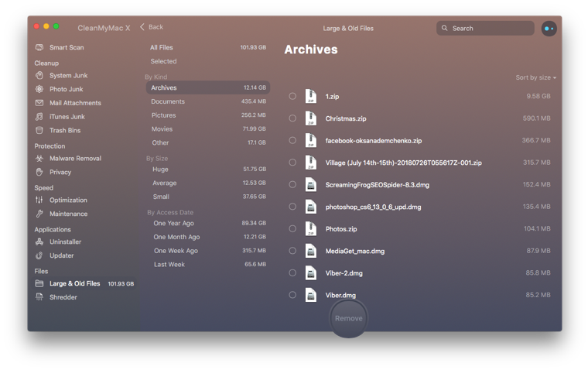Tick the checkbox for facebook-oksanademchenko.zip
Viewport: 588px width, 370px height.
[x=292, y=140]
